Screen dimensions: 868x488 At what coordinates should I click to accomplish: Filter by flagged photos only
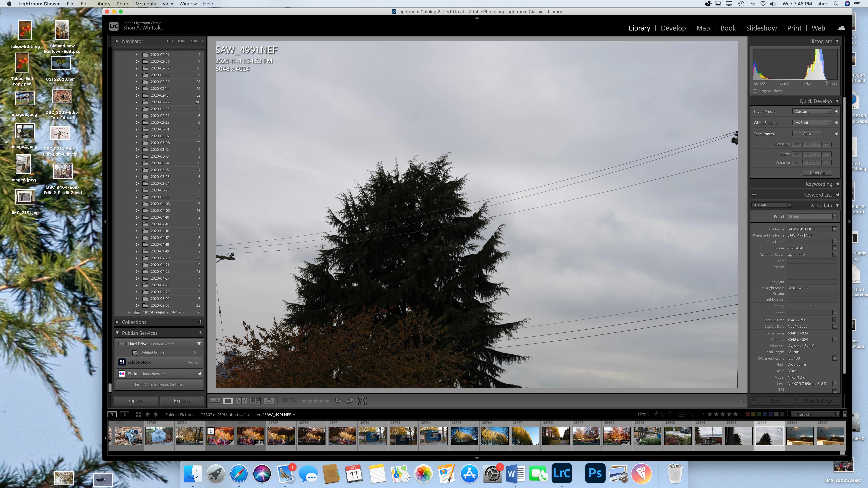coord(656,414)
